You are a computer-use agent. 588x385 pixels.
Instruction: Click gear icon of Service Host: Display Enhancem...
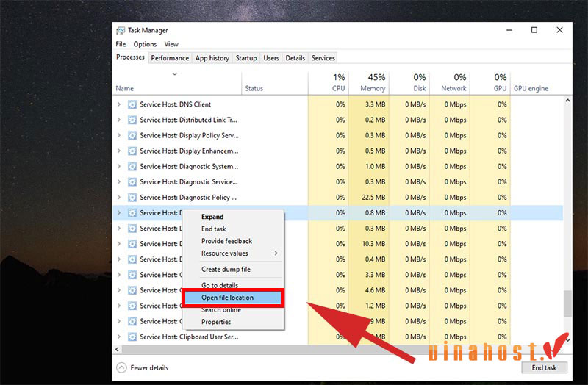click(x=132, y=151)
